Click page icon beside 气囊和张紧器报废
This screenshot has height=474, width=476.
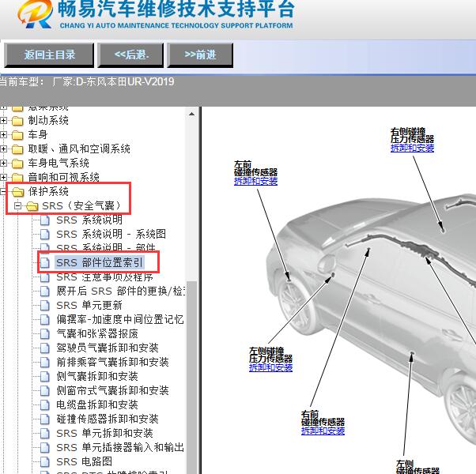coord(45,334)
